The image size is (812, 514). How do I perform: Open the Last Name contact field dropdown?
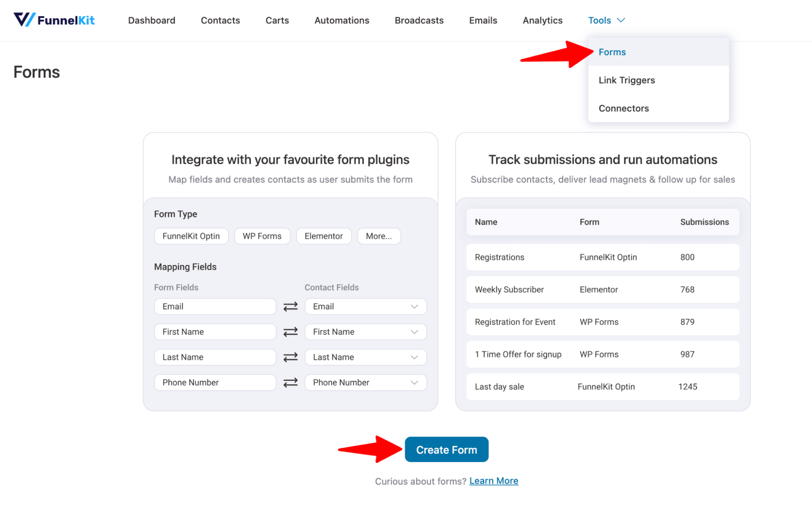(x=366, y=357)
